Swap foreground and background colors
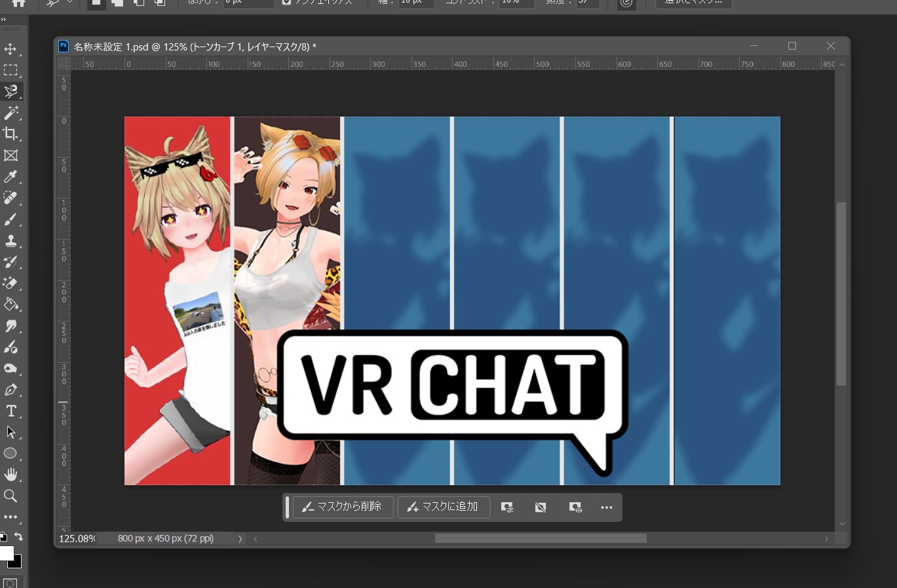Screen dimensions: 897x588 tap(19, 536)
